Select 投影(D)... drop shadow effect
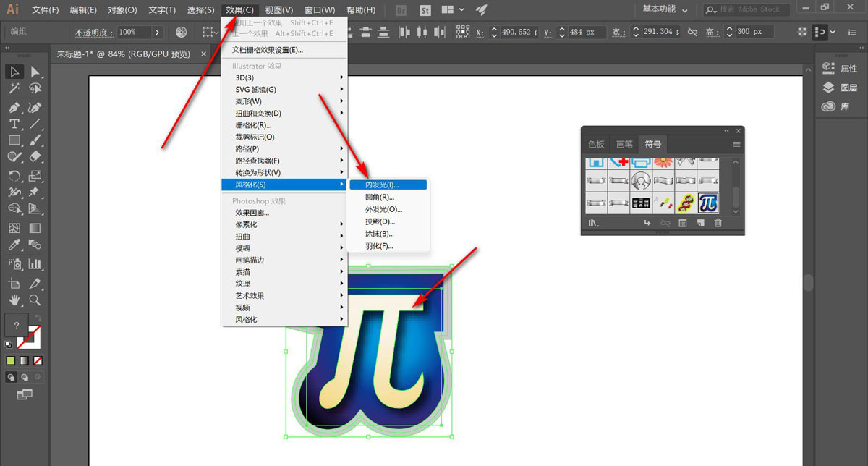The image size is (868, 466). [380, 221]
